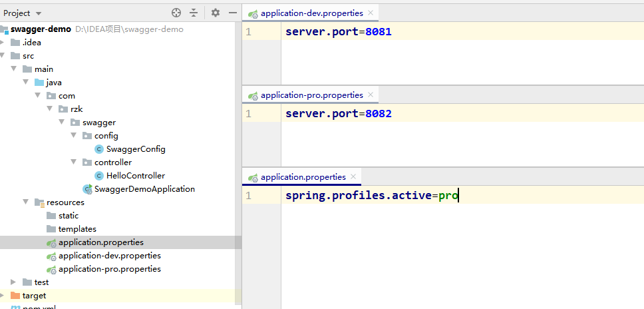Expand the test folder arrow

tap(13, 282)
